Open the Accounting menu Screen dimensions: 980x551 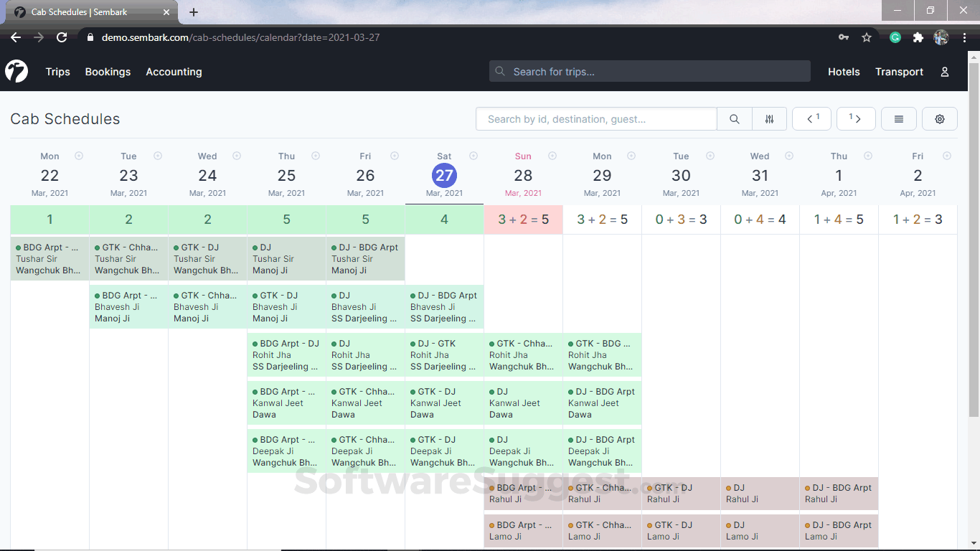[x=174, y=72]
